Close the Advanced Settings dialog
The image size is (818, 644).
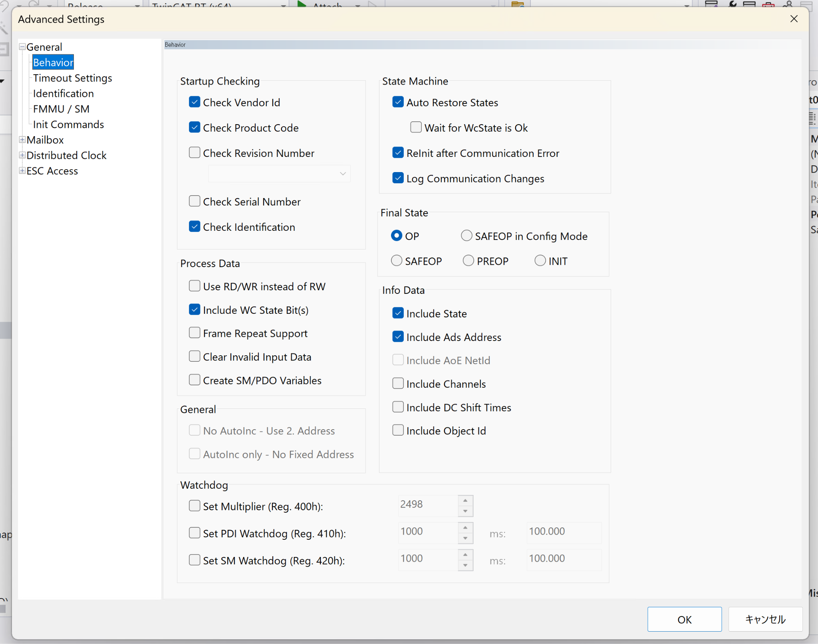794,19
